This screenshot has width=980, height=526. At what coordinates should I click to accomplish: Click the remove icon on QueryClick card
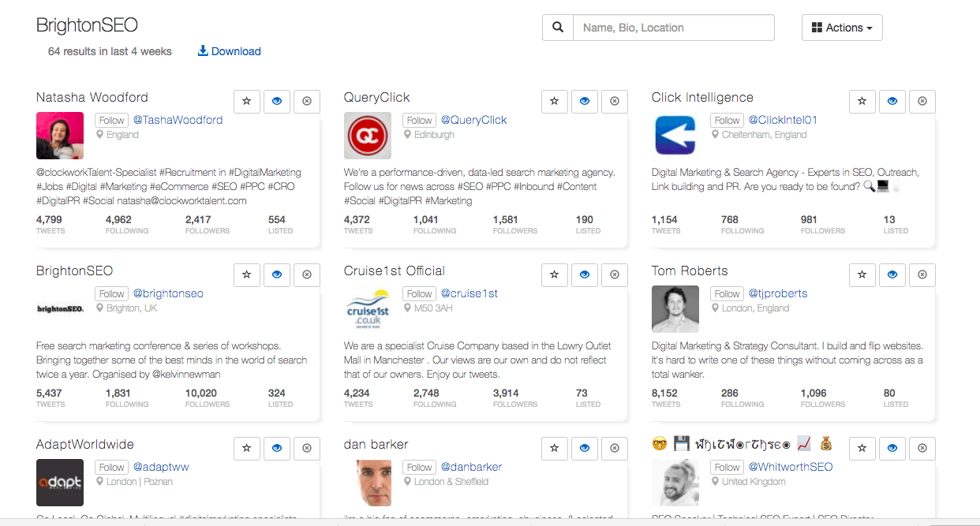pos(615,101)
